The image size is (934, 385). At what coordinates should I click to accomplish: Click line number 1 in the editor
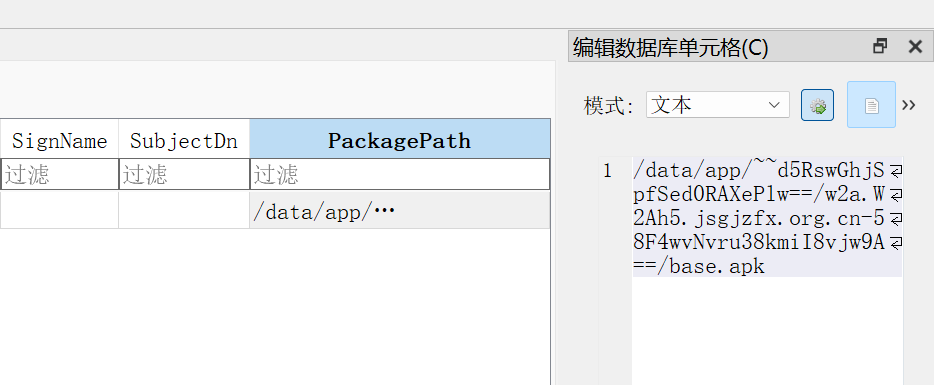[x=607, y=171]
